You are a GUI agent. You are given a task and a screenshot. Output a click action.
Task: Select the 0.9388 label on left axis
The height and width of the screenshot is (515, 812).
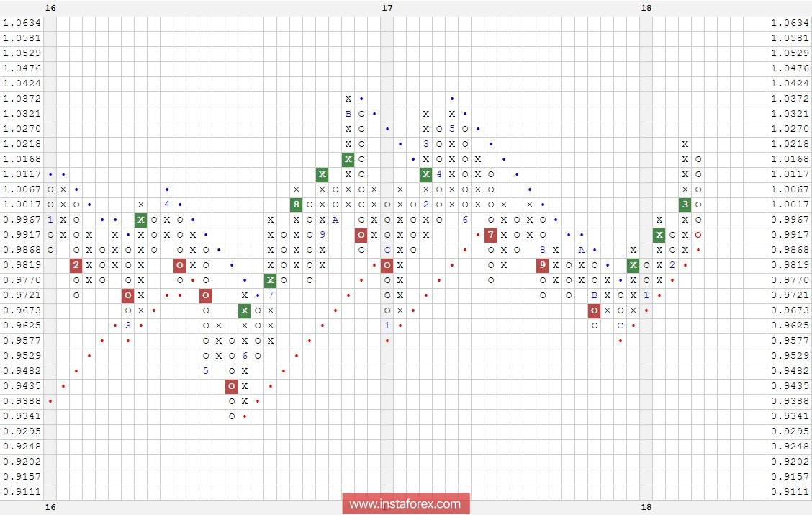click(x=22, y=401)
